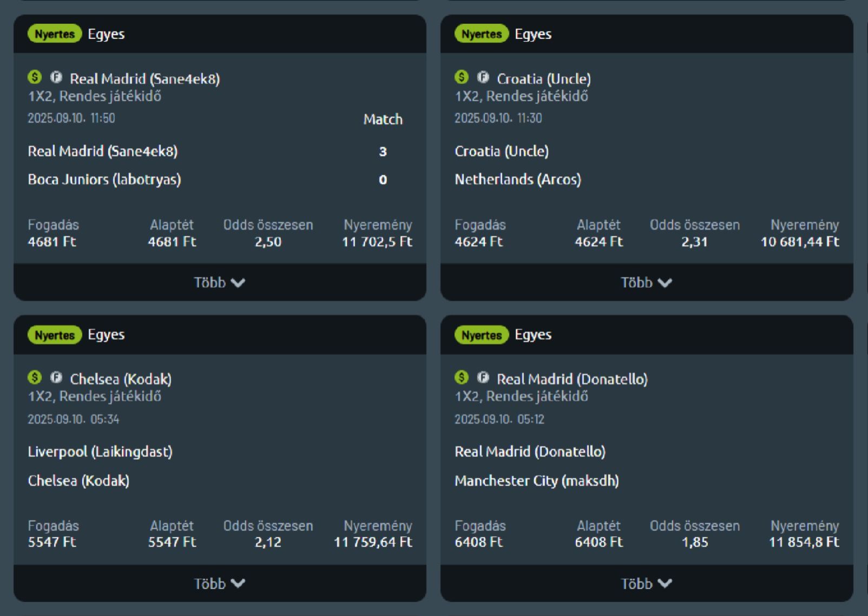Expand Több on the Croatia (Uncle) bet
The image size is (868, 616).
(647, 282)
